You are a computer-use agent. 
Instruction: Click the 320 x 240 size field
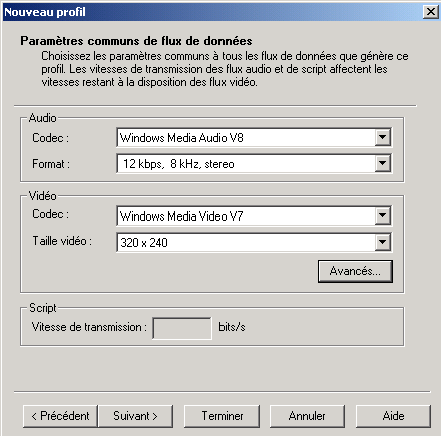click(254, 243)
